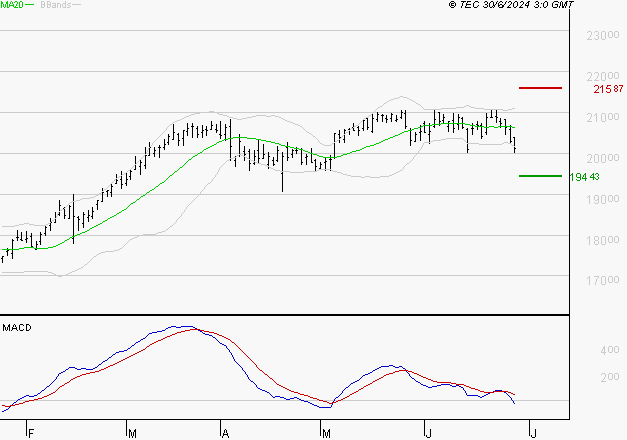
Task: Click the last J month label (July)
Action: click(x=533, y=434)
